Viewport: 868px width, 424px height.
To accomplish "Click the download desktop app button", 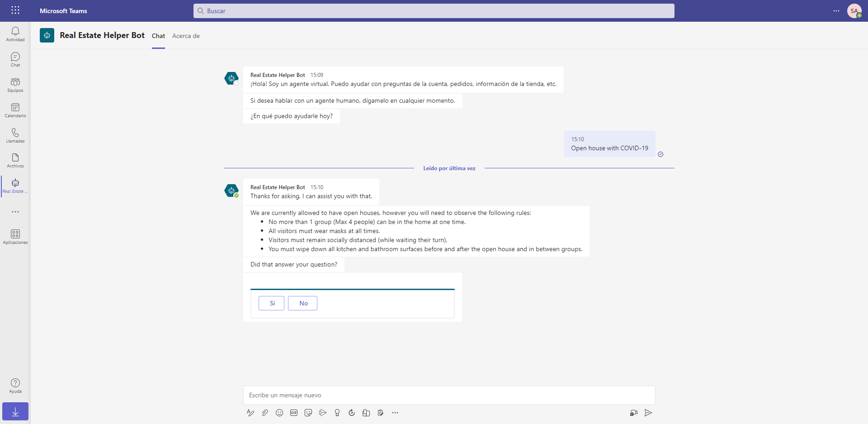I will point(15,412).
